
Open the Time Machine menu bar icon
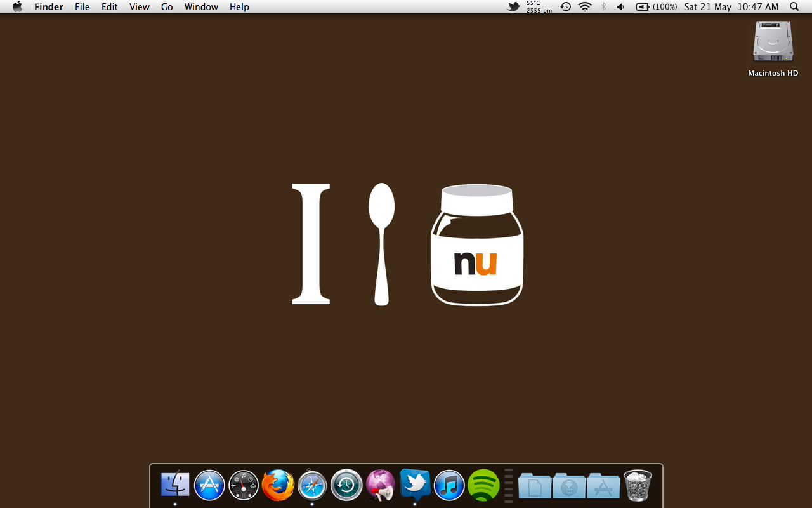pyautogui.click(x=565, y=7)
